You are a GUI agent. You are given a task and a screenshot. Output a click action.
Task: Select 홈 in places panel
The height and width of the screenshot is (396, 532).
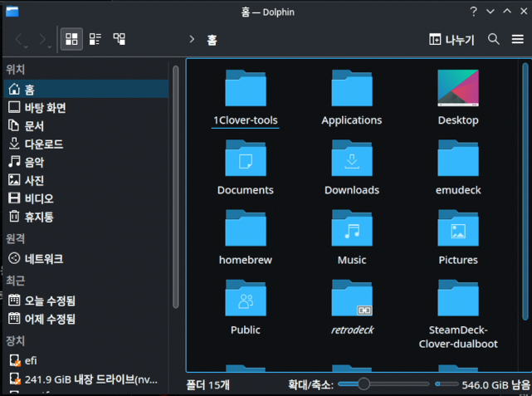(86, 89)
